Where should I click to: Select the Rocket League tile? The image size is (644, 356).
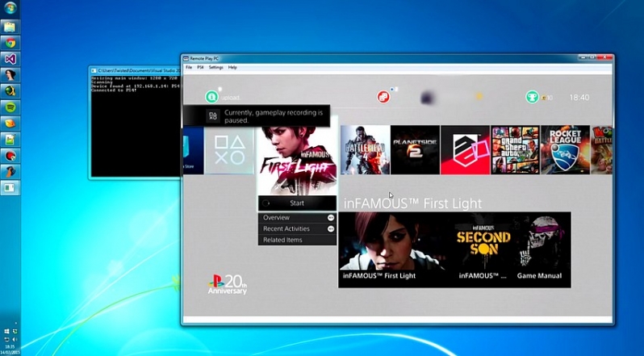[566, 150]
